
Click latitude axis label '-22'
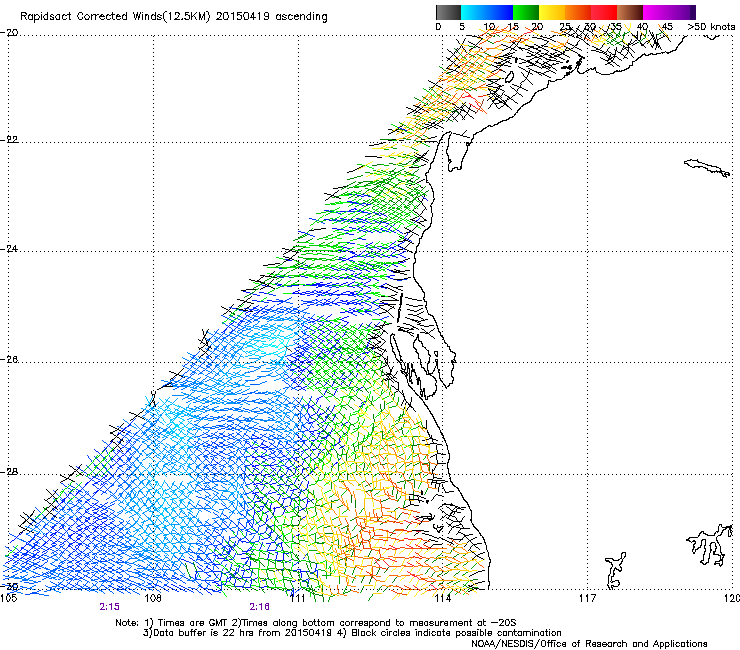coord(9,140)
